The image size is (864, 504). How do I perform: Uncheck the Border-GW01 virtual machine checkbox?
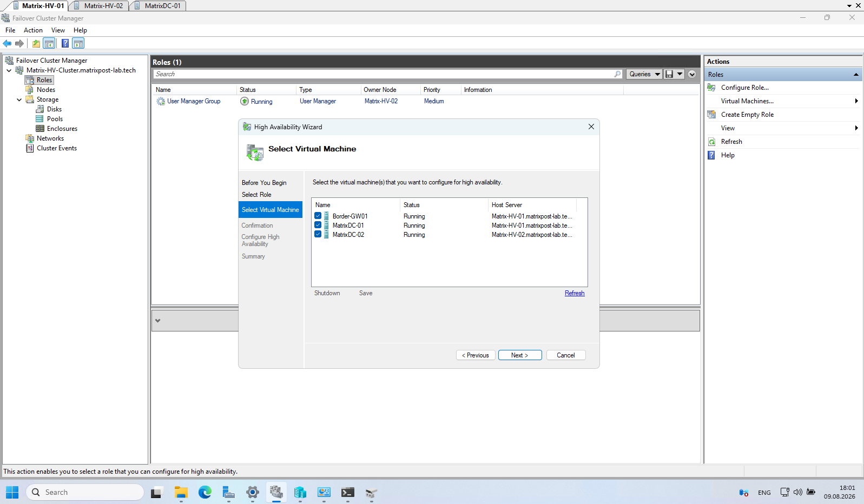pos(318,216)
